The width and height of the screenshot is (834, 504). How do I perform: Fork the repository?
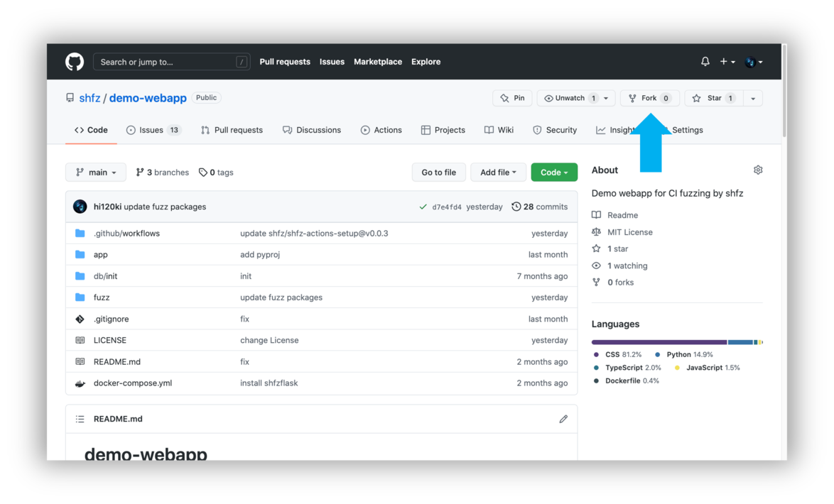(x=649, y=98)
